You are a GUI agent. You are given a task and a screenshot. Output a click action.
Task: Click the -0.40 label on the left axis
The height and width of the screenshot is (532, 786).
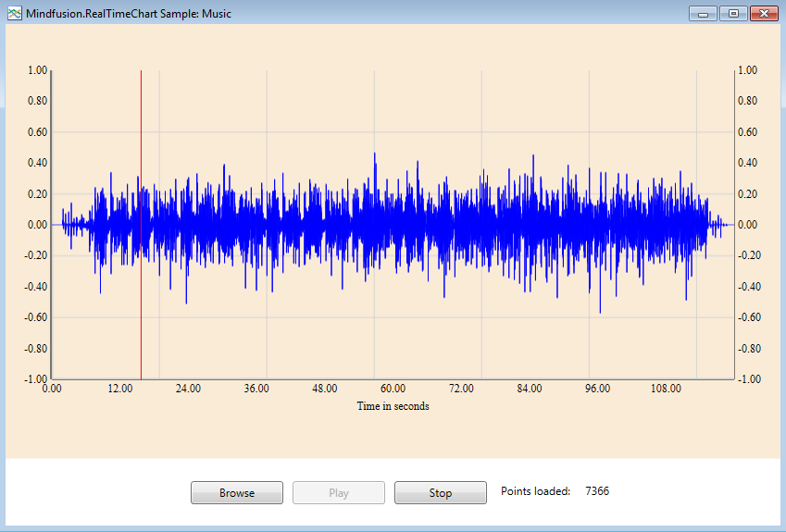(36, 287)
